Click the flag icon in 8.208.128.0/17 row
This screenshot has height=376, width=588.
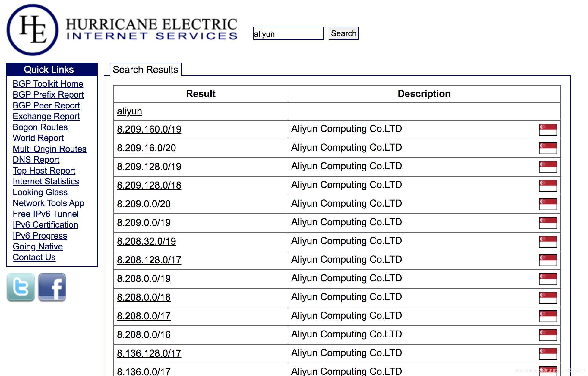pyautogui.click(x=548, y=260)
